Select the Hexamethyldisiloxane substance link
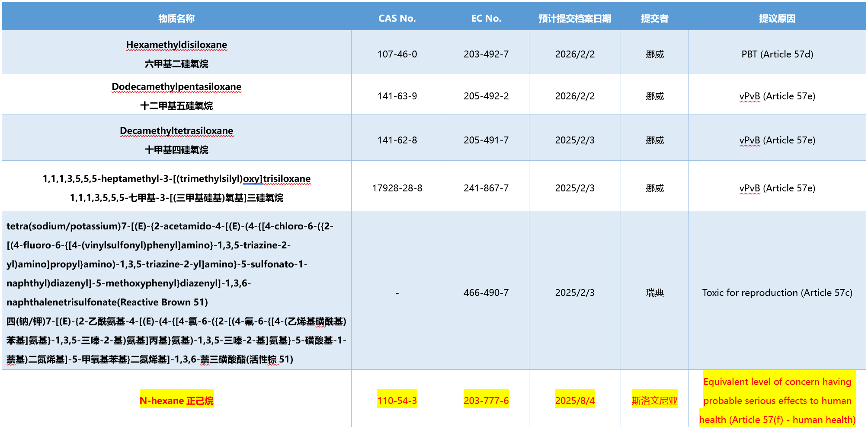 click(177, 44)
